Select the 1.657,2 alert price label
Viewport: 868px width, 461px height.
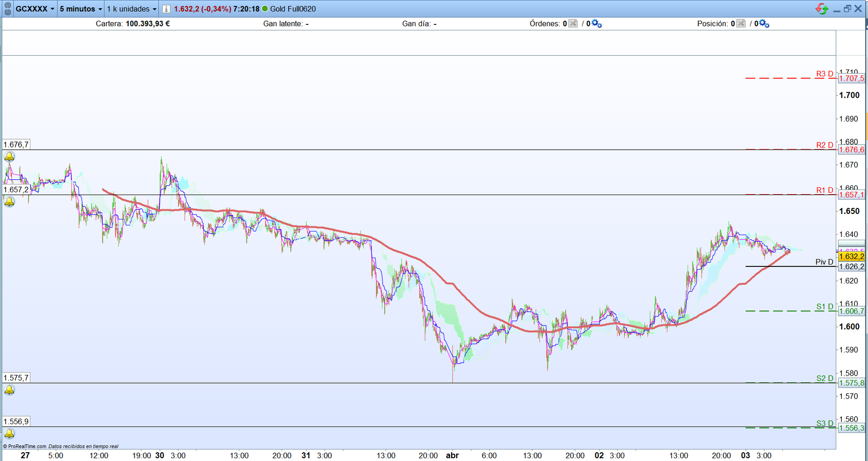coord(16,189)
